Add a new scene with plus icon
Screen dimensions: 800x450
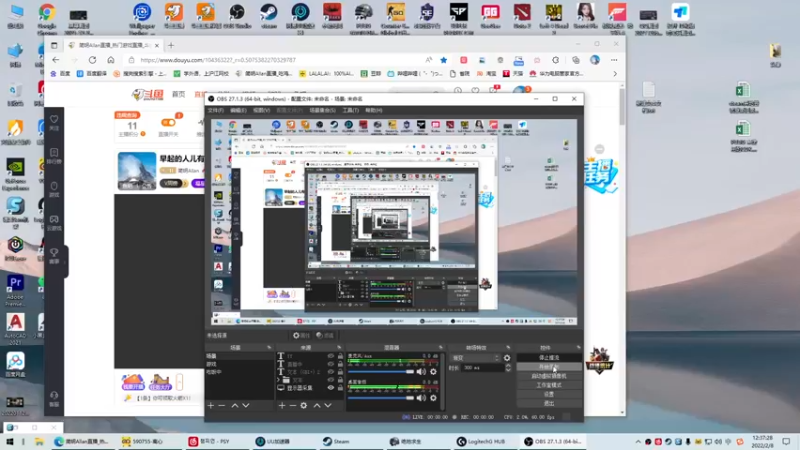click(211, 406)
